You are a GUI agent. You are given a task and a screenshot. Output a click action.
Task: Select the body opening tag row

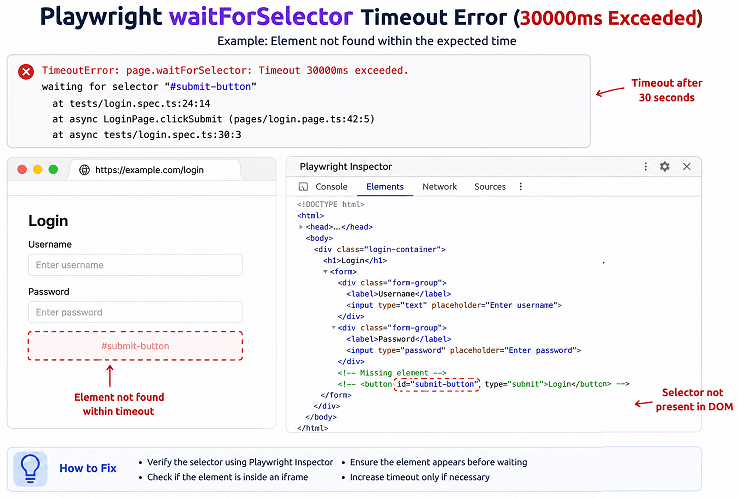319,238
